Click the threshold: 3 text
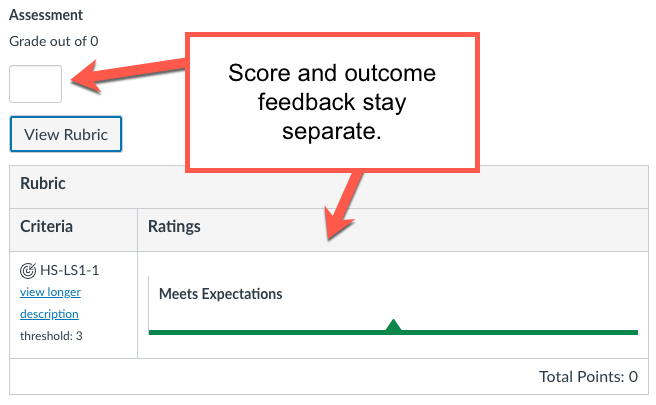 [51, 336]
